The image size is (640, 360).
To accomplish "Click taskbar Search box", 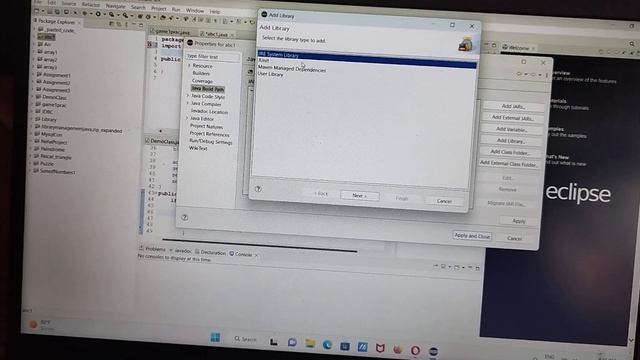I will [x=245, y=339].
